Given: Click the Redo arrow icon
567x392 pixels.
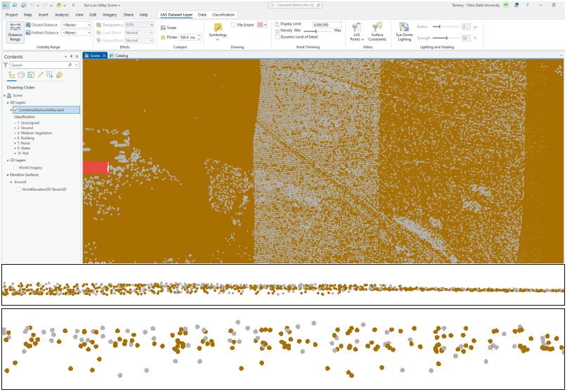Looking at the screenshot, I should pos(46,5).
